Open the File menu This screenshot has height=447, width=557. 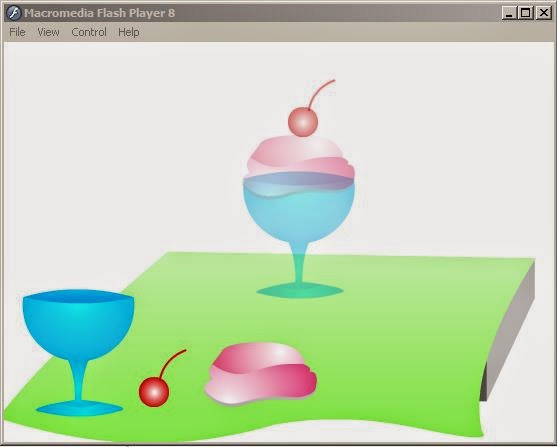pos(17,32)
